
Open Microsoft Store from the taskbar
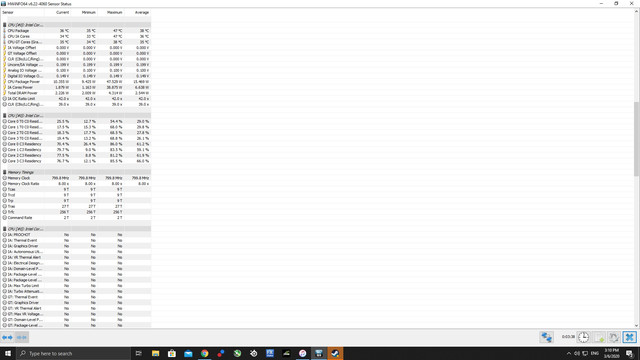[172, 353]
